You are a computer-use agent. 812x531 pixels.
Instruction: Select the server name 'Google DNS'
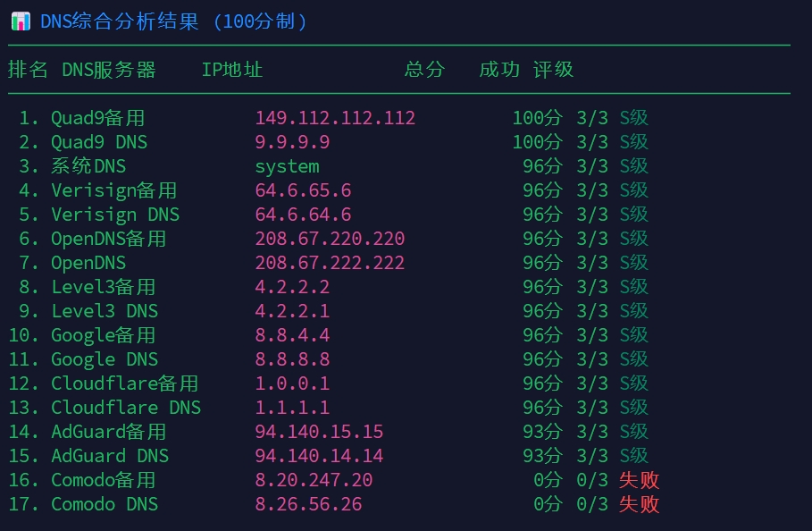[x=105, y=359]
